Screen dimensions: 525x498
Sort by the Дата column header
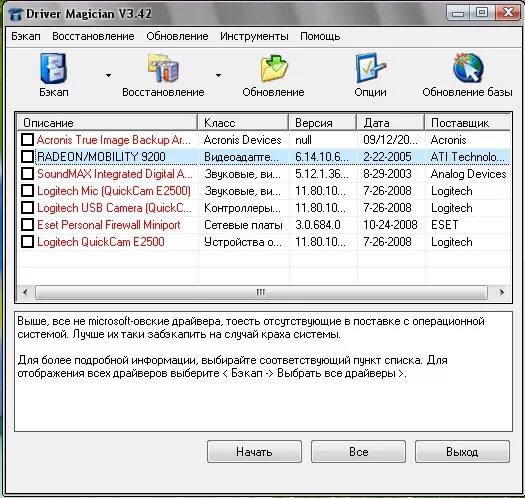click(391, 123)
